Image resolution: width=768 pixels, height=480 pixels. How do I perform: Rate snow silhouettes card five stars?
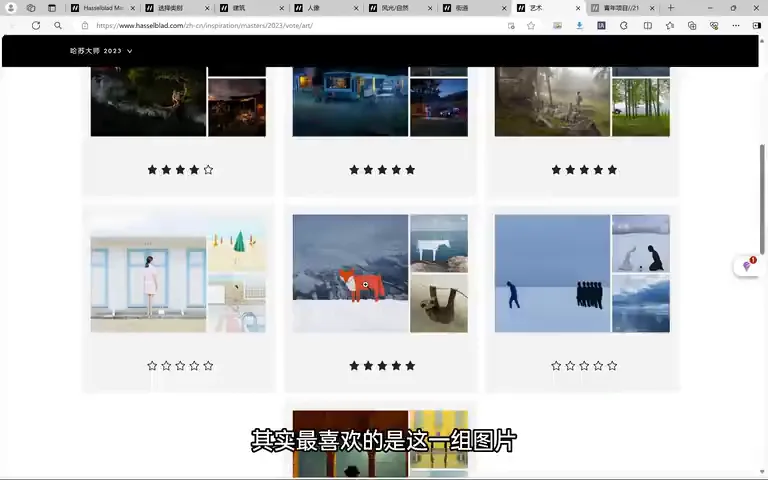click(x=612, y=365)
